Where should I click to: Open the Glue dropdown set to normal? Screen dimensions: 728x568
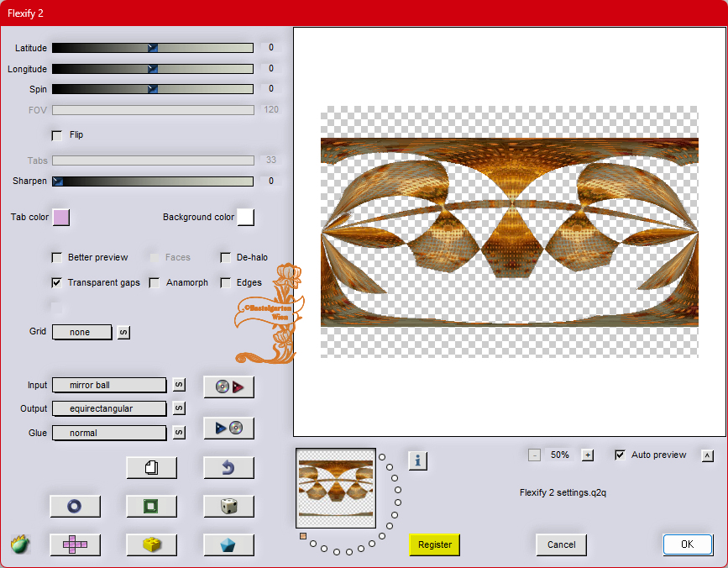click(x=109, y=433)
